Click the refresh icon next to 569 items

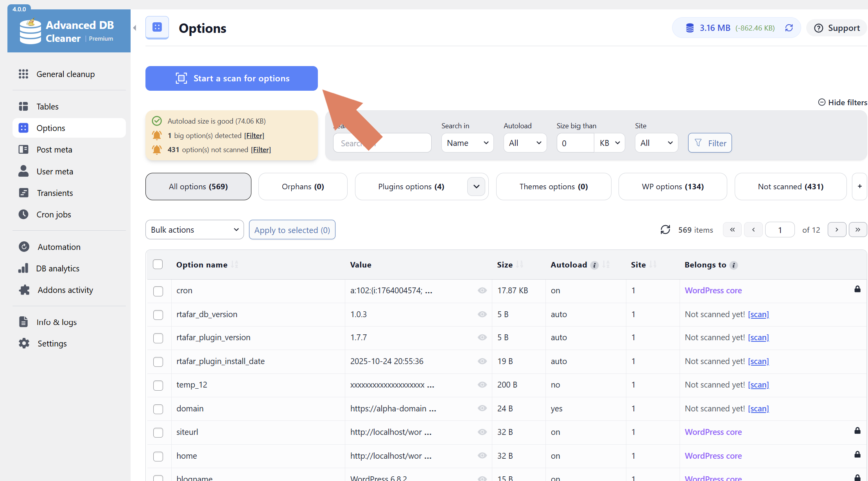click(665, 230)
